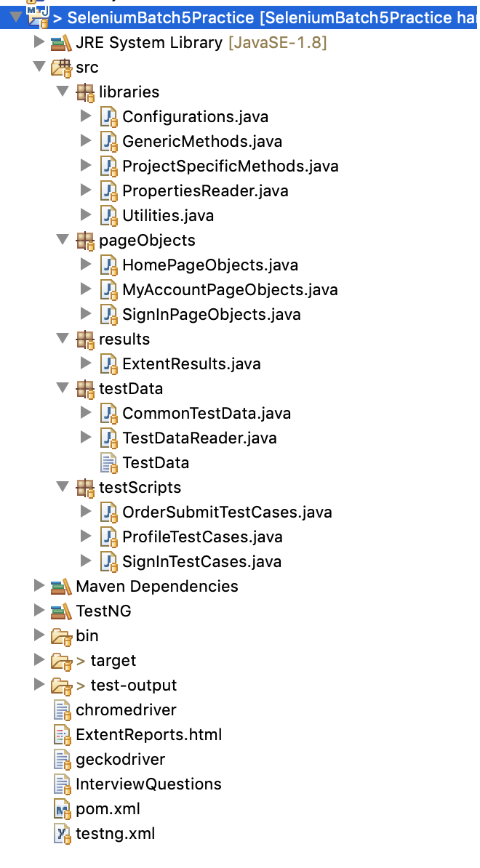Click the libraries package icon
Viewport: 480px width, 868px height.
click(85, 92)
